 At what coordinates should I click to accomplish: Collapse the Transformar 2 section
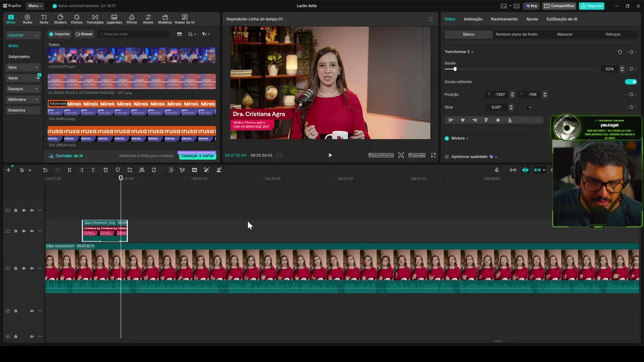[472, 52]
